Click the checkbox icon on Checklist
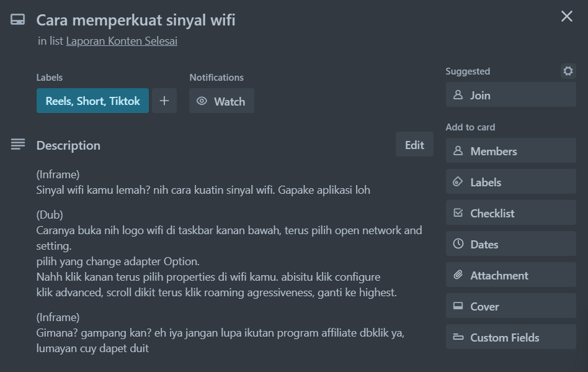The width and height of the screenshot is (588, 372). (458, 213)
